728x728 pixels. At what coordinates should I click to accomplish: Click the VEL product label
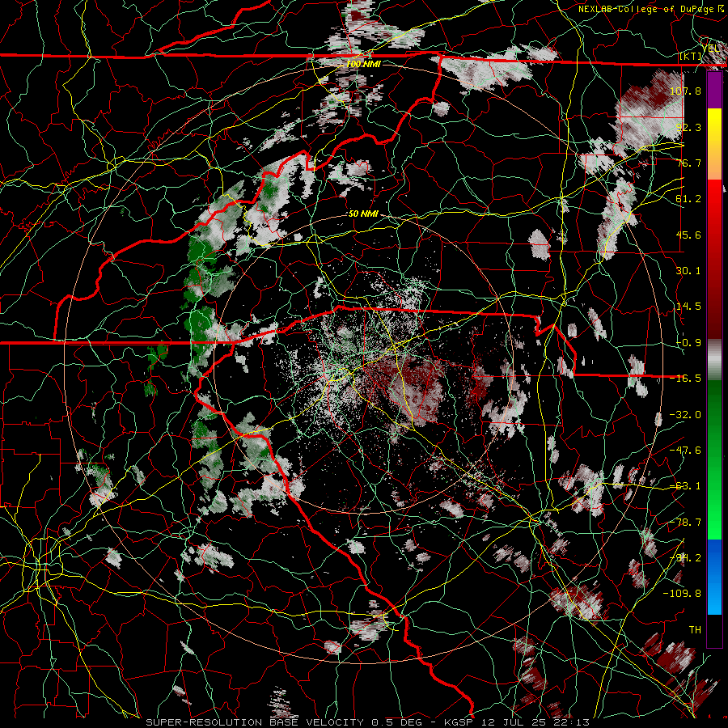click(x=711, y=49)
